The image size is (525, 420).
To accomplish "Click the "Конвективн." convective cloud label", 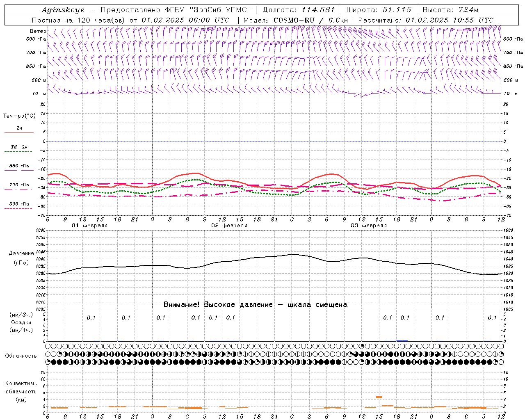I will pyautogui.click(x=21, y=384).
